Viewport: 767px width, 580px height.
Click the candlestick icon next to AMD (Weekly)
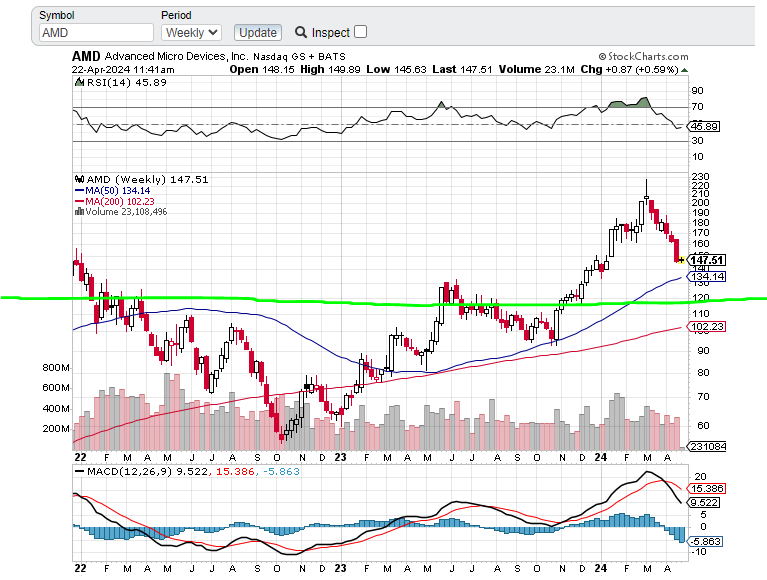[x=79, y=179]
